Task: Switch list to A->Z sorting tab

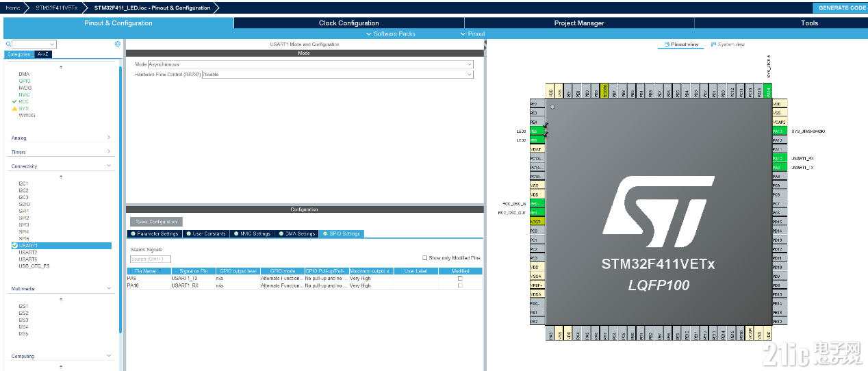Action: pos(42,54)
